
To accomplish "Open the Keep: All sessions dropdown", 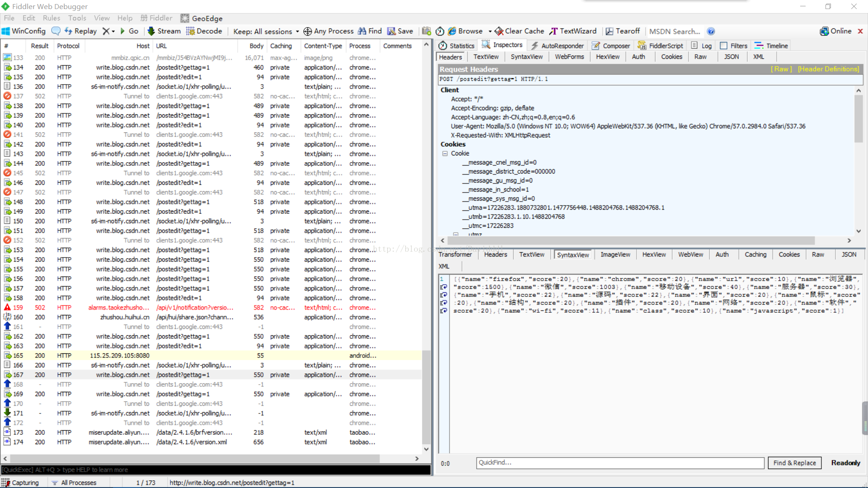I will tap(266, 31).
